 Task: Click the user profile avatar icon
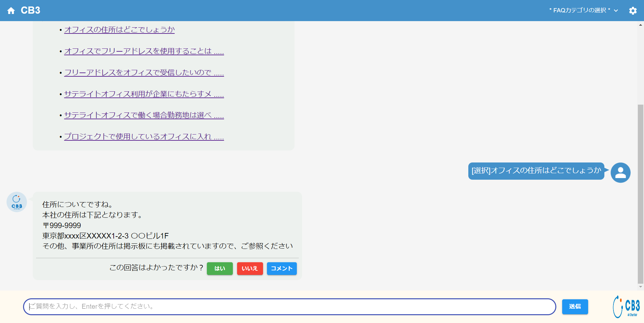(620, 173)
